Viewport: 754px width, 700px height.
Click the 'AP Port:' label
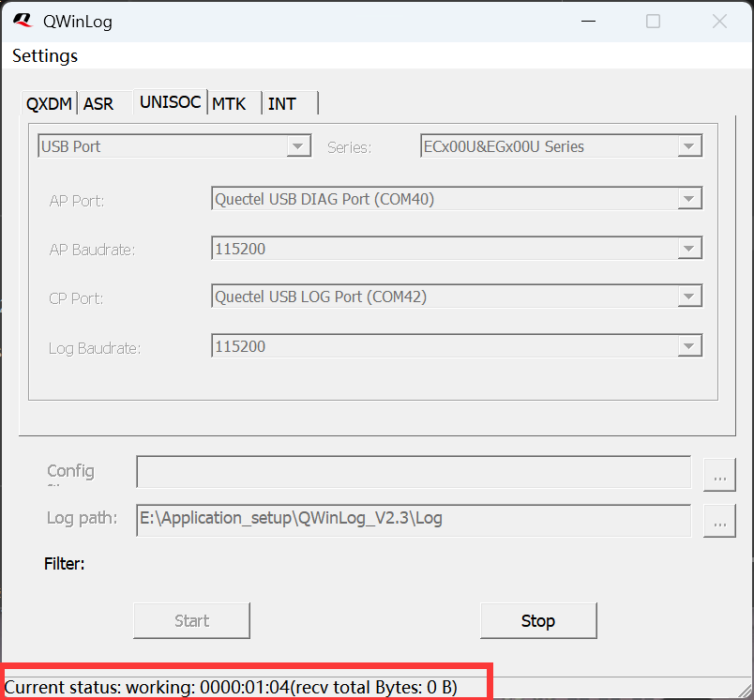click(77, 201)
